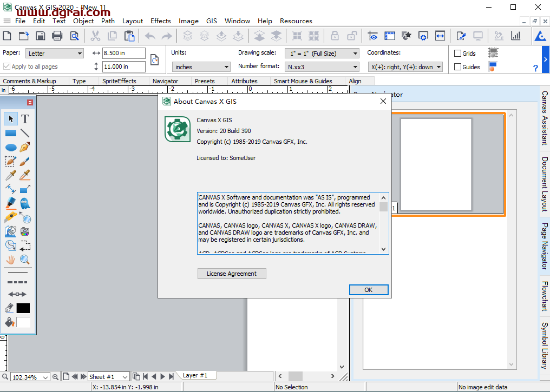550x392 pixels.
Task: Click the license text scroll down arrow
Action: point(383,249)
